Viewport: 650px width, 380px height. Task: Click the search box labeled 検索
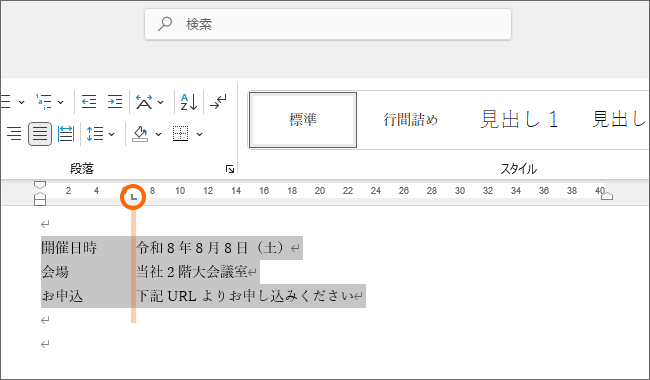[328, 24]
